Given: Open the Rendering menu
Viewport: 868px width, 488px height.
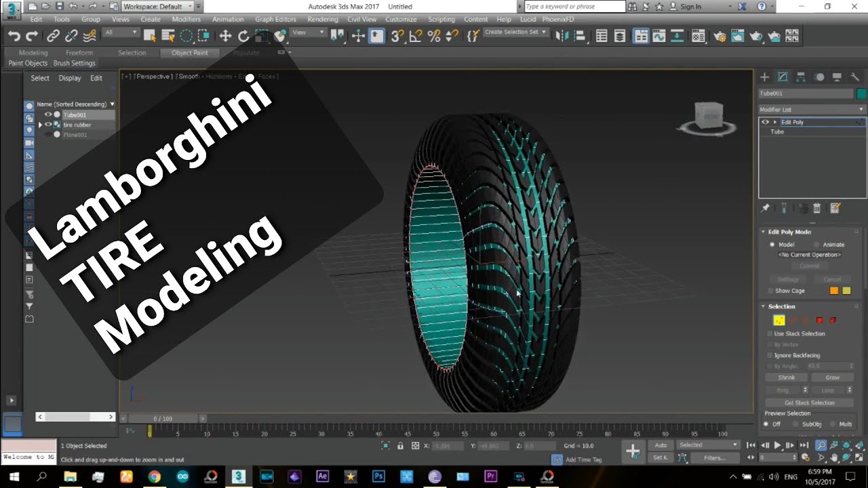Looking at the screenshot, I should click(x=323, y=19).
